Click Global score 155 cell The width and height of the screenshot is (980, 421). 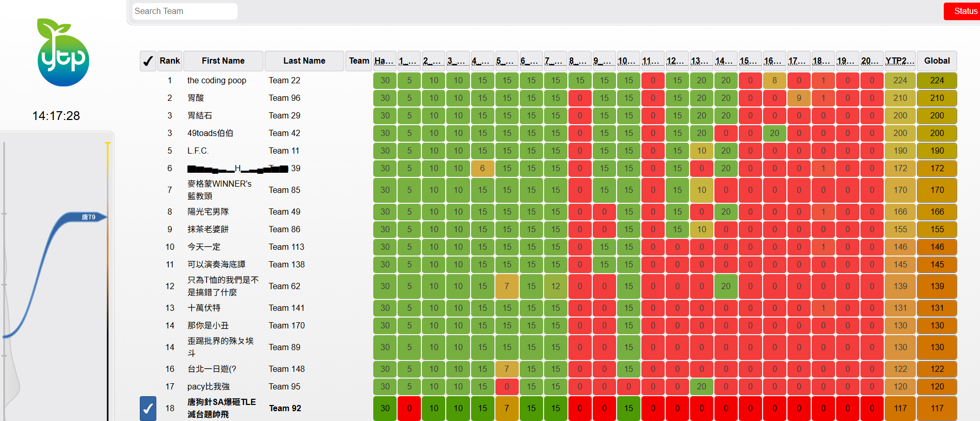point(937,230)
